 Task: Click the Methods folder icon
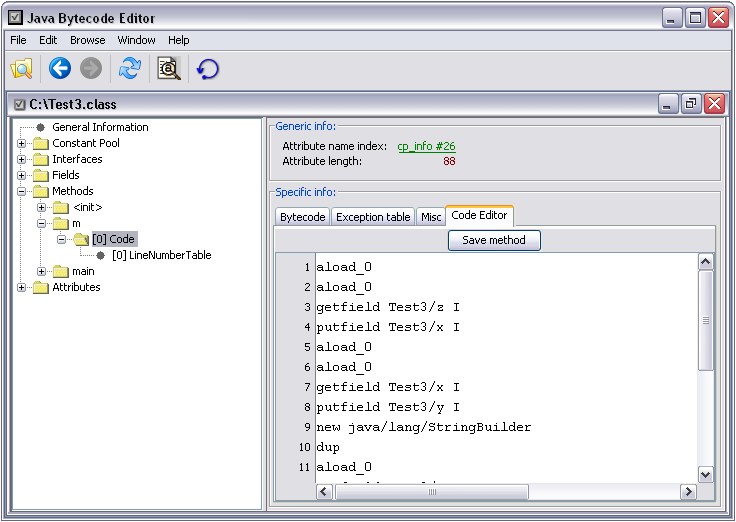pos(41,191)
